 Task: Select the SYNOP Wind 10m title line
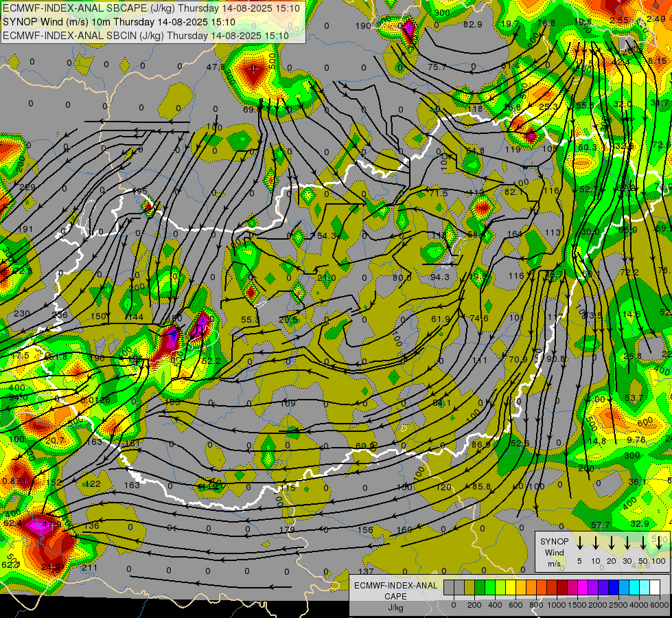pyautogui.click(x=119, y=22)
